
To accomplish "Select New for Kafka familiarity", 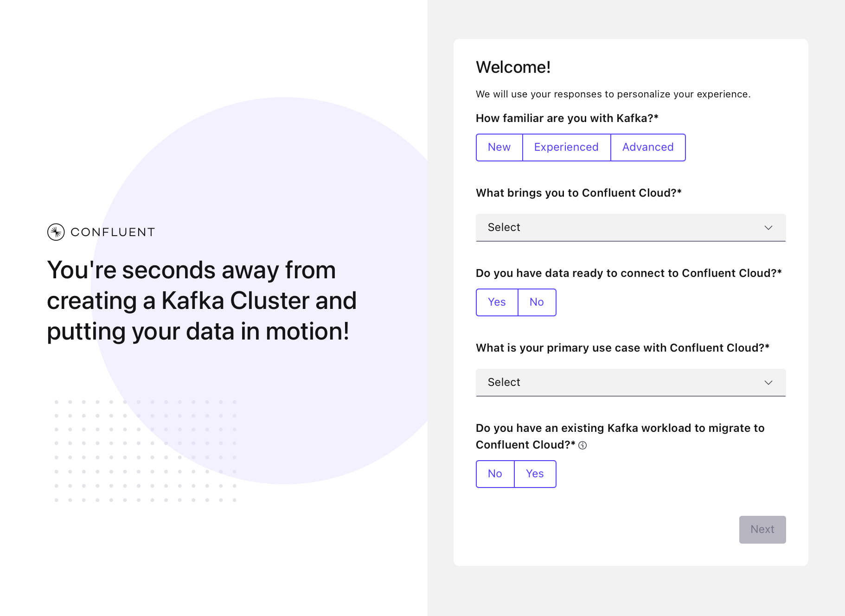I will click(499, 148).
